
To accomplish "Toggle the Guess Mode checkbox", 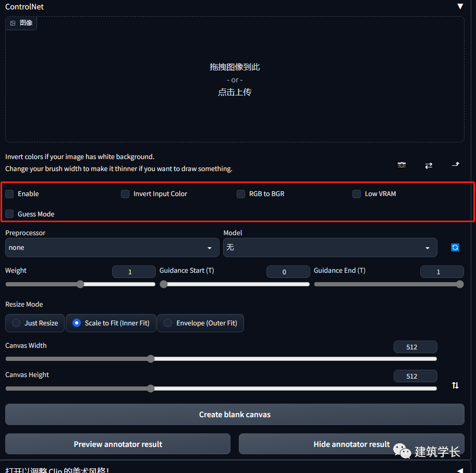I will (x=9, y=214).
